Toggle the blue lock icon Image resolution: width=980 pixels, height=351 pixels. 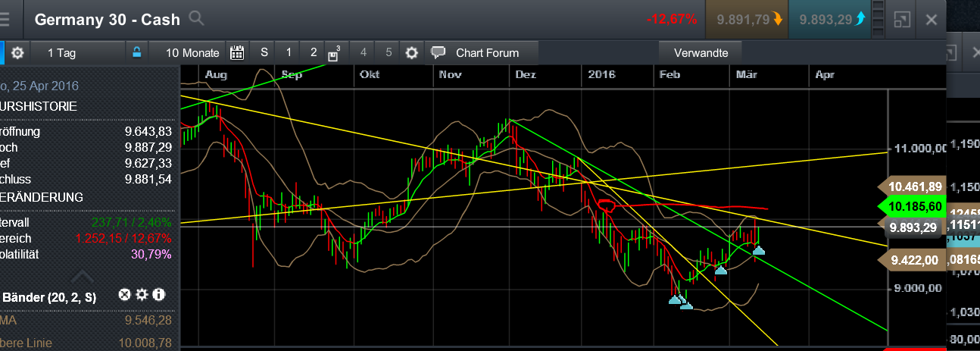click(137, 52)
